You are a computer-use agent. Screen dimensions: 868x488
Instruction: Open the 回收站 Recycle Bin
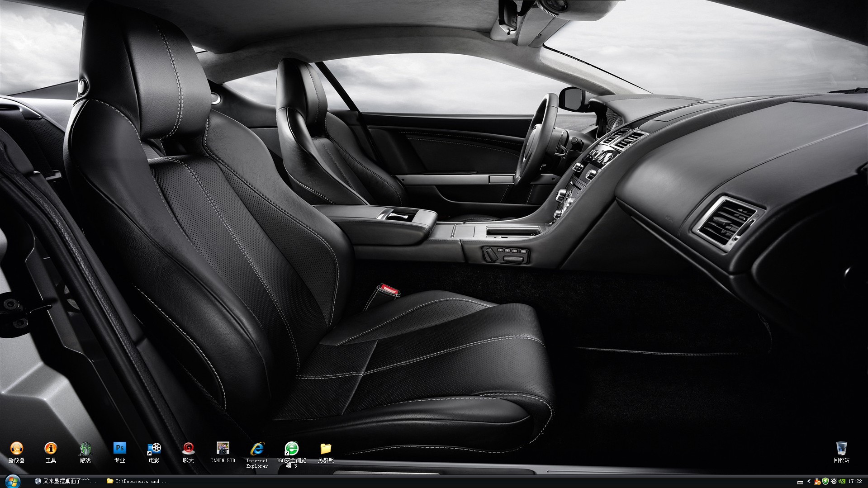tap(841, 452)
